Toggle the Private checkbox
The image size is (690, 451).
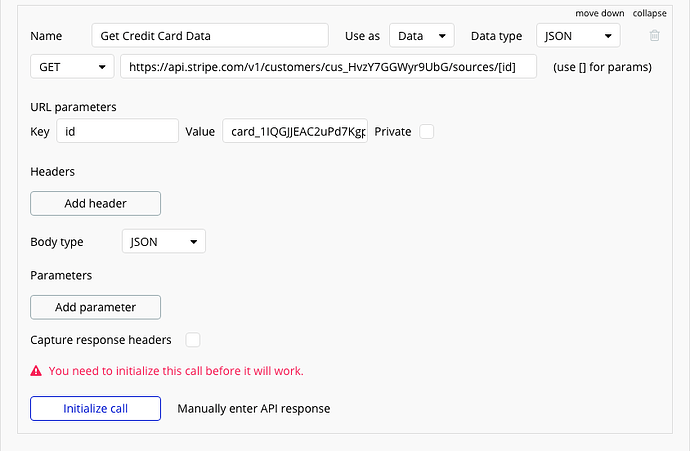tap(427, 132)
